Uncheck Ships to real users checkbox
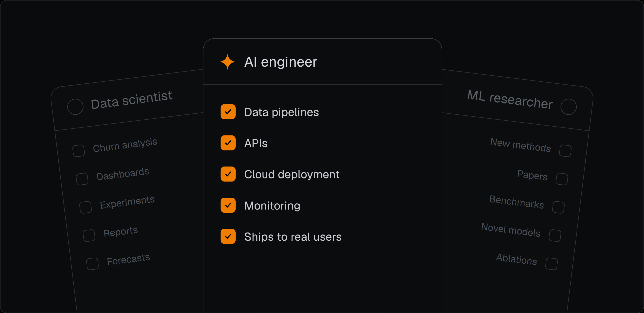Image resolution: width=644 pixels, height=313 pixels. pos(228,236)
